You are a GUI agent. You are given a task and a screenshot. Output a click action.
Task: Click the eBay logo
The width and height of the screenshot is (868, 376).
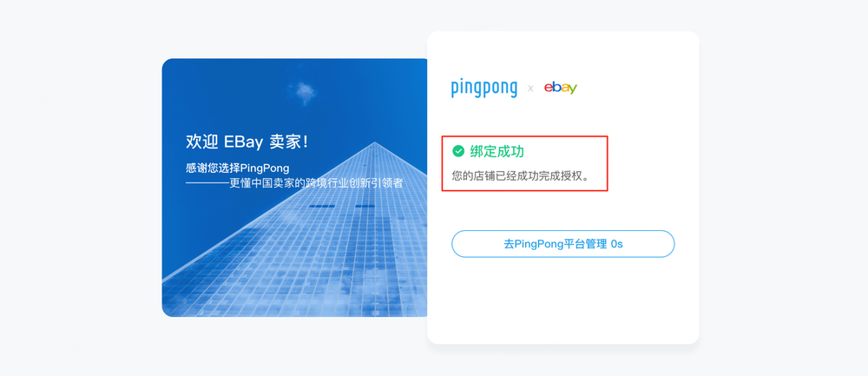[x=560, y=88]
